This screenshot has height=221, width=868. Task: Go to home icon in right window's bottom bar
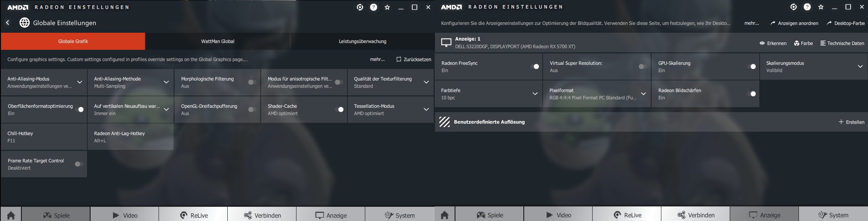tap(445, 215)
